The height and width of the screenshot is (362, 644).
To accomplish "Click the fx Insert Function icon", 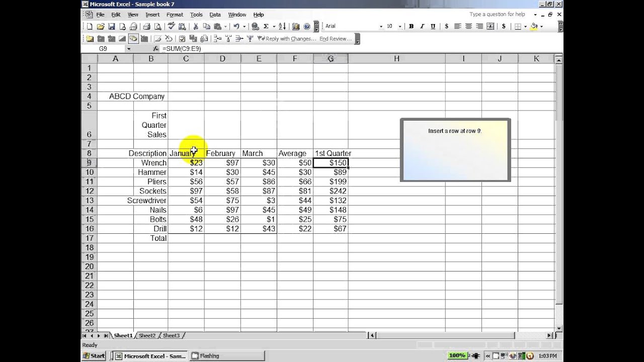I will (x=156, y=49).
